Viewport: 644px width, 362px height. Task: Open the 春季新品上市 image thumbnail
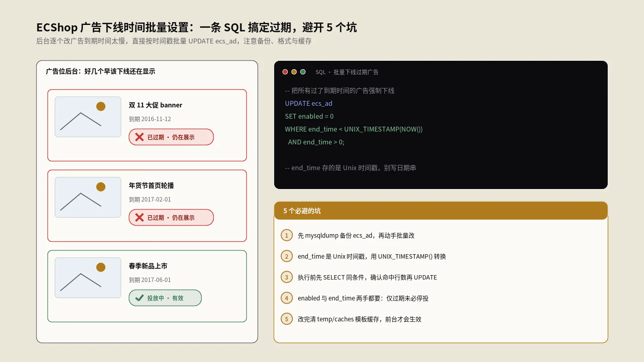click(88, 278)
